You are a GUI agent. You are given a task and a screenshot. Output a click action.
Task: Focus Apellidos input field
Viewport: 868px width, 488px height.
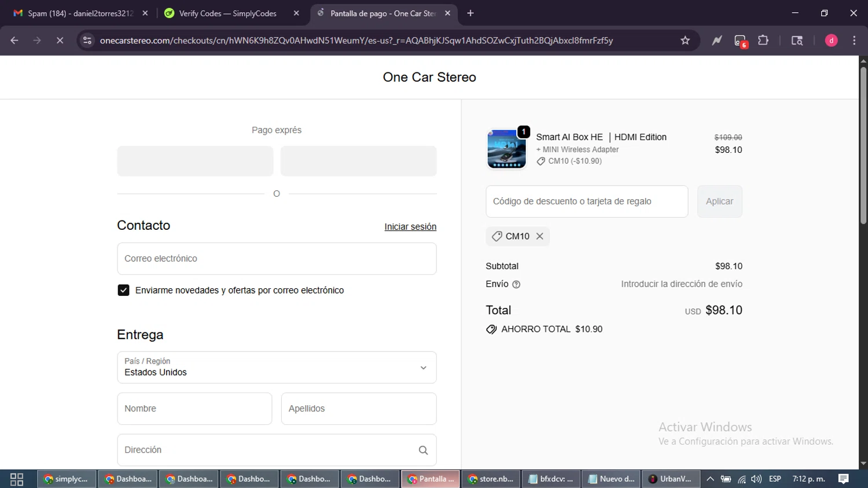[359, 409]
